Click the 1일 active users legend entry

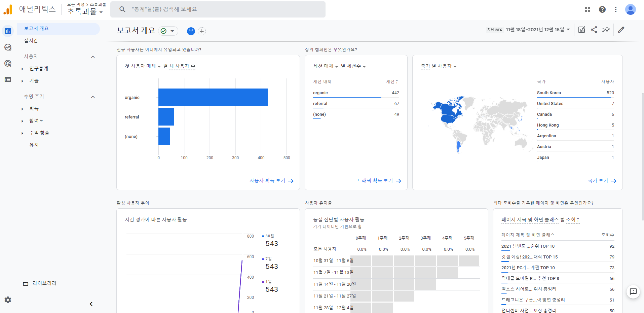pyautogui.click(x=270, y=287)
